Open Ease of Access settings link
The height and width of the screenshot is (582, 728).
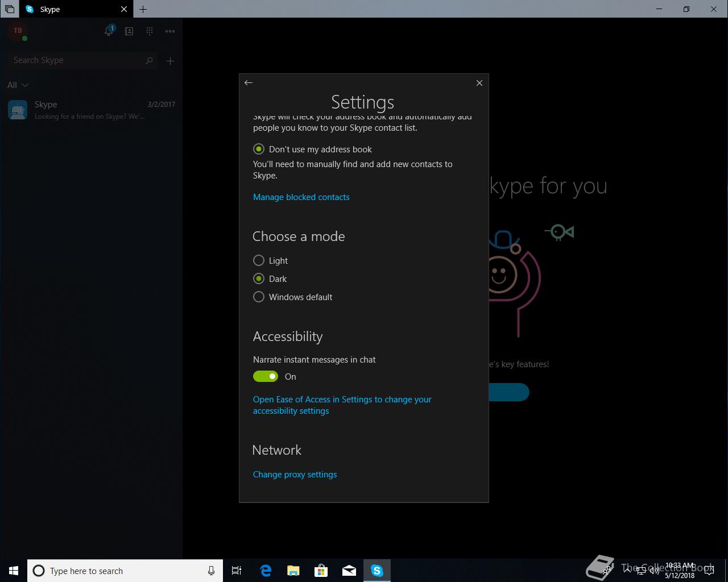342,405
